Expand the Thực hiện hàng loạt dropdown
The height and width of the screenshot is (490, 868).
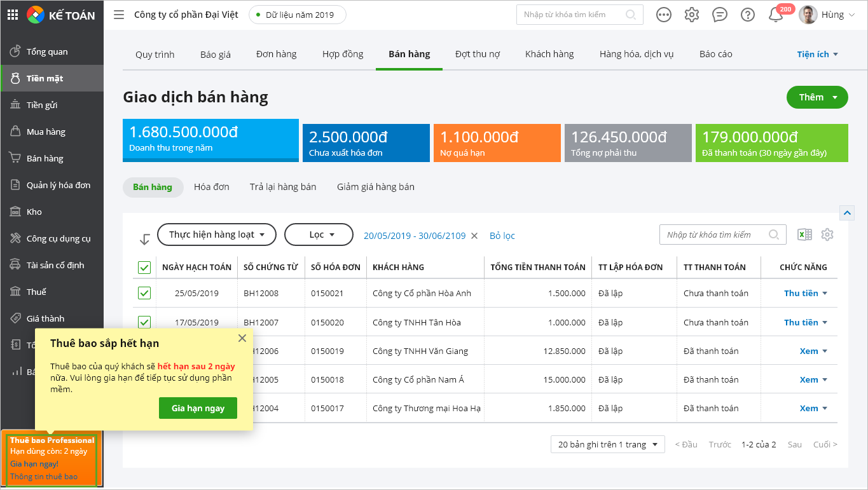216,235
